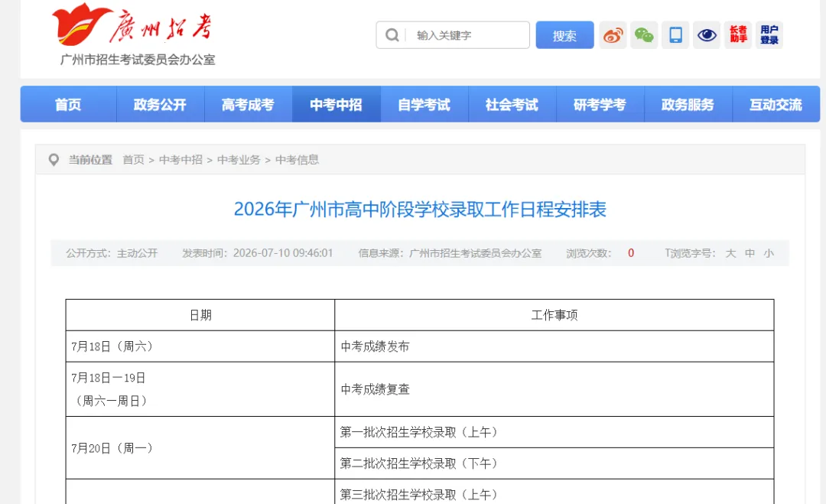Open the 社会考试 navigation tab
The width and height of the screenshot is (826, 504).
[512, 104]
